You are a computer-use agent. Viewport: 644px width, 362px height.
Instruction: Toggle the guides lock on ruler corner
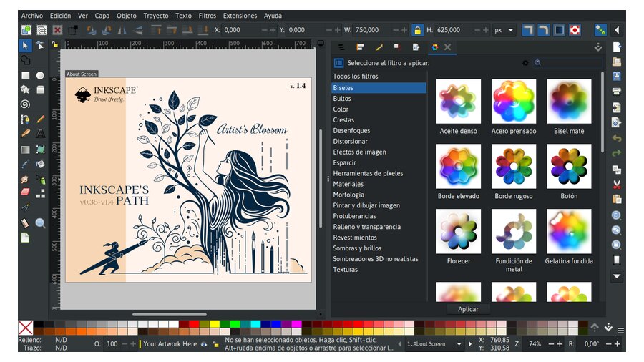point(55,44)
